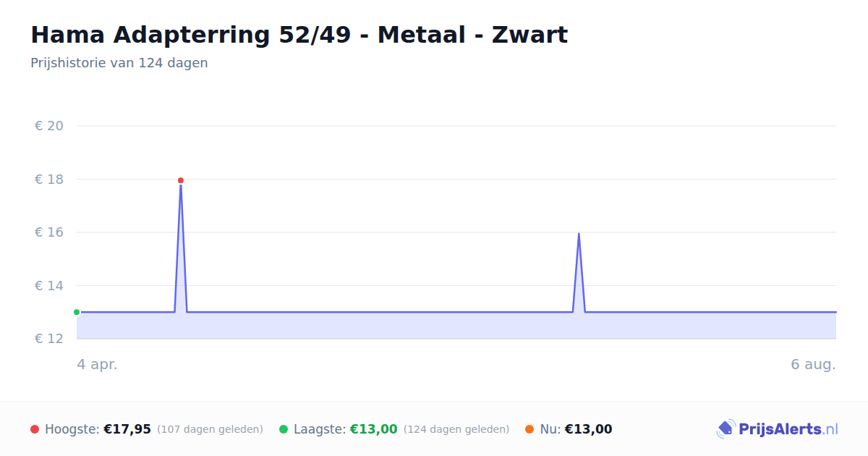This screenshot has height=456, width=868.
Task: Click the 6 aug. end date label
Action: 813,364
